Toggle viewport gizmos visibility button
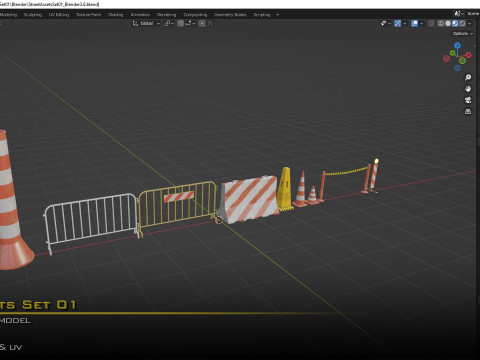This screenshot has height=360, width=480. pyautogui.click(x=397, y=23)
